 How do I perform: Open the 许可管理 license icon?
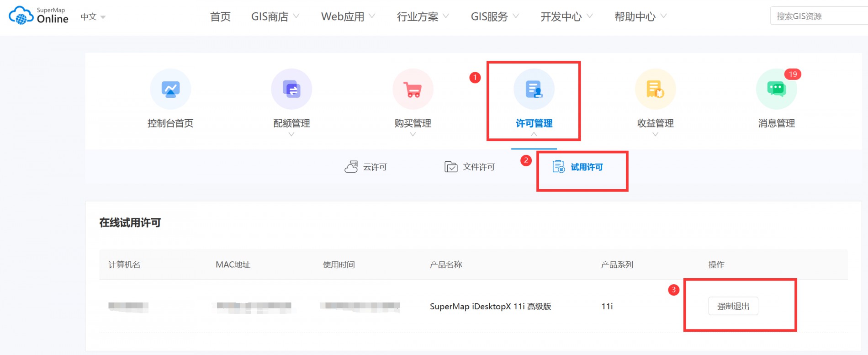coord(534,89)
